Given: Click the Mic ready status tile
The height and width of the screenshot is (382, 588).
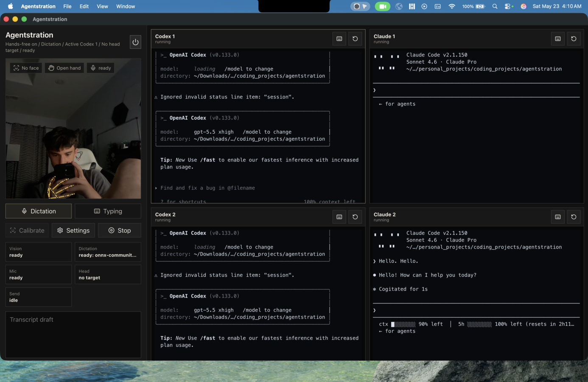Looking at the screenshot, I should pyautogui.click(x=39, y=275).
